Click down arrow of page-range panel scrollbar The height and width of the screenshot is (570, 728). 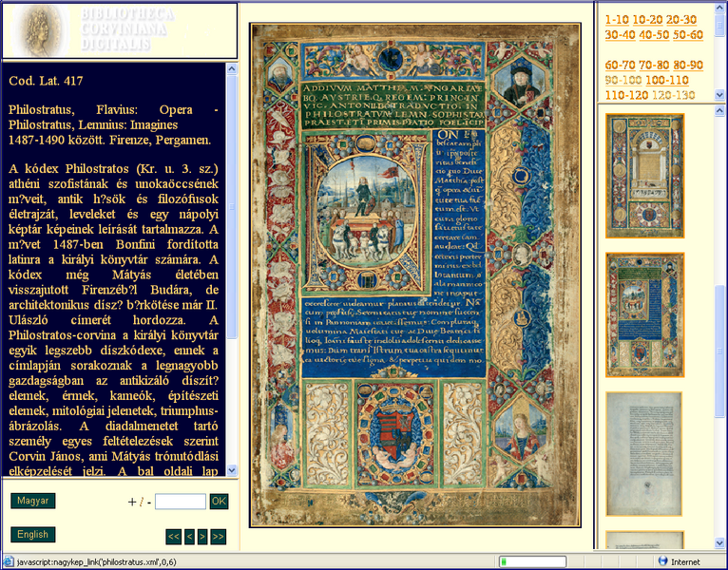pos(719,95)
